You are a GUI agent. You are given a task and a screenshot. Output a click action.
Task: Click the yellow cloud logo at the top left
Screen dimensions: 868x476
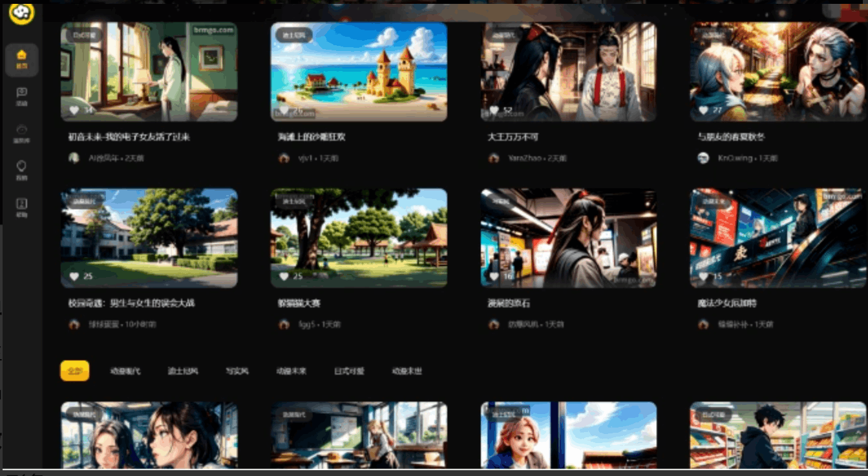click(21, 12)
